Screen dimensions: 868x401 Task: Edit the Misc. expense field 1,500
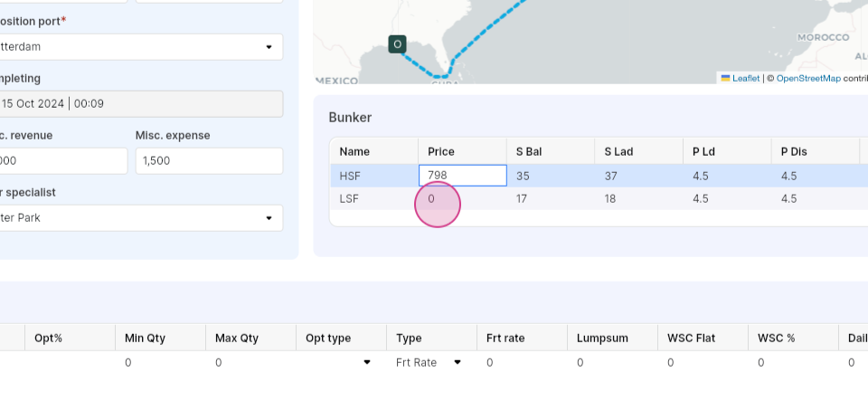pos(209,161)
